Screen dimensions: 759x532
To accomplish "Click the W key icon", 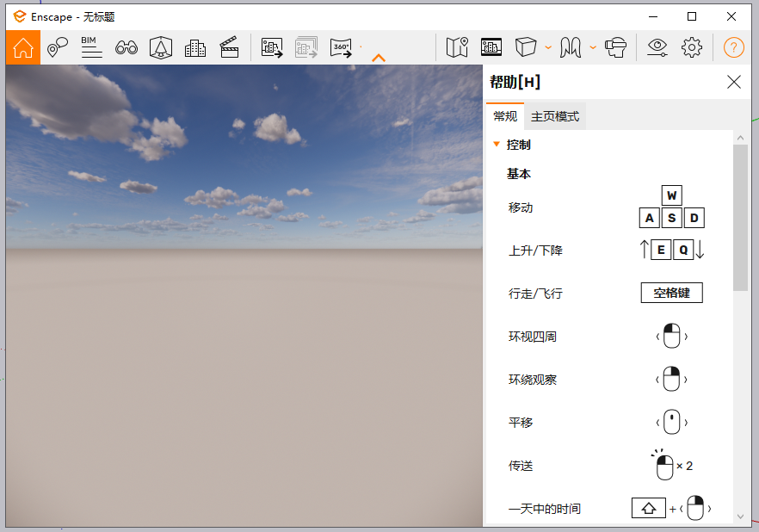I will click(672, 195).
